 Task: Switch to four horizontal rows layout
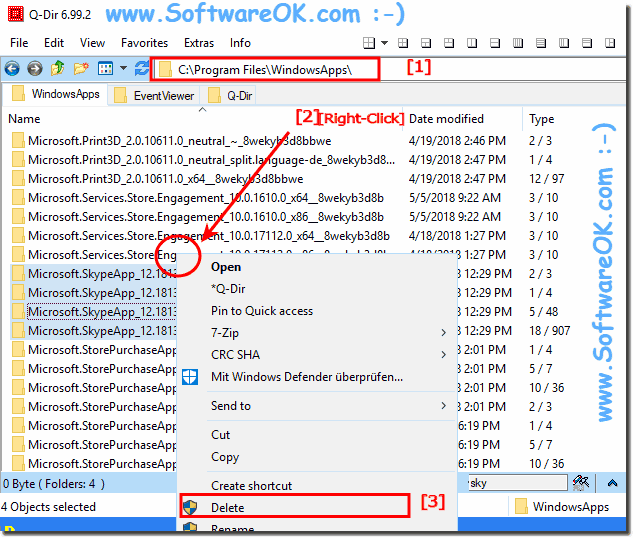click(x=541, y=43)
